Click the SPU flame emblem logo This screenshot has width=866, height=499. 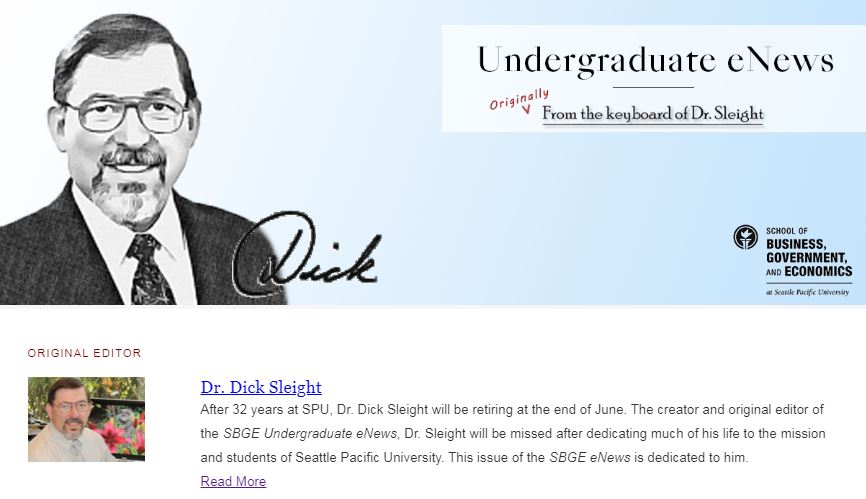click(746, 237)
